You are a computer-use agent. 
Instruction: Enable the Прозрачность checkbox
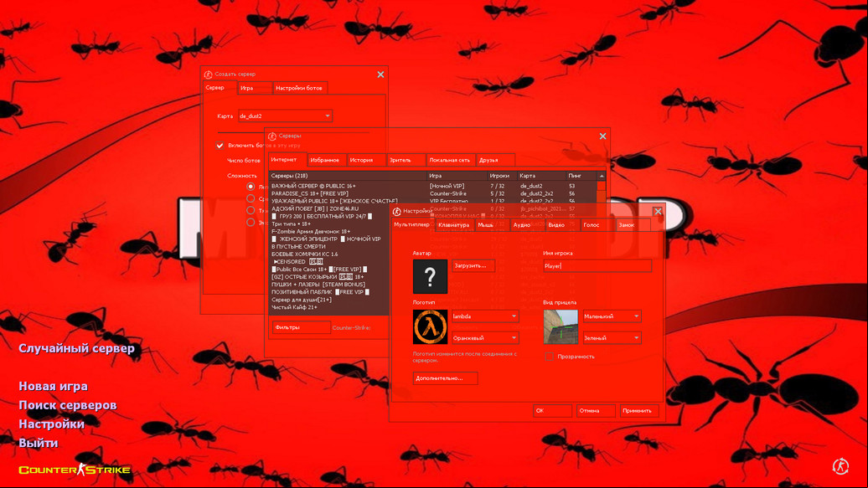549,357
